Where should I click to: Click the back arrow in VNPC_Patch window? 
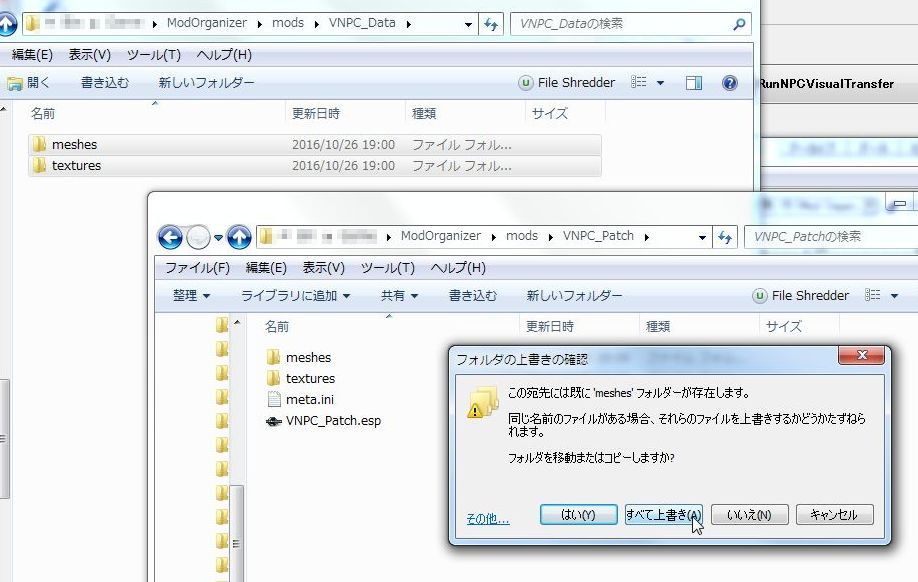pyautogui.click(x=170, y=237)
